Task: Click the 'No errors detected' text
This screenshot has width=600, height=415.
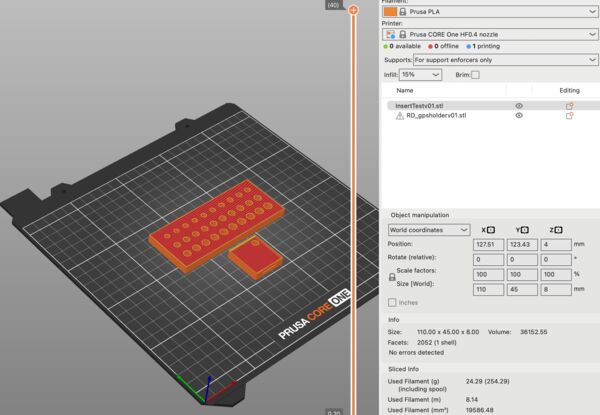Action: [x=416, y=353]
